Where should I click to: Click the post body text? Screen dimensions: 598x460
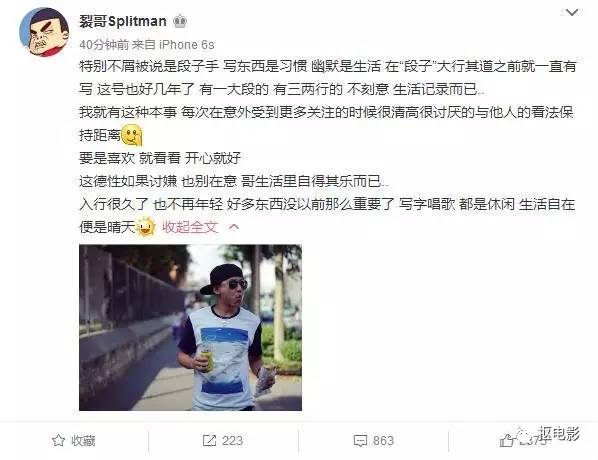coord(327,146)
